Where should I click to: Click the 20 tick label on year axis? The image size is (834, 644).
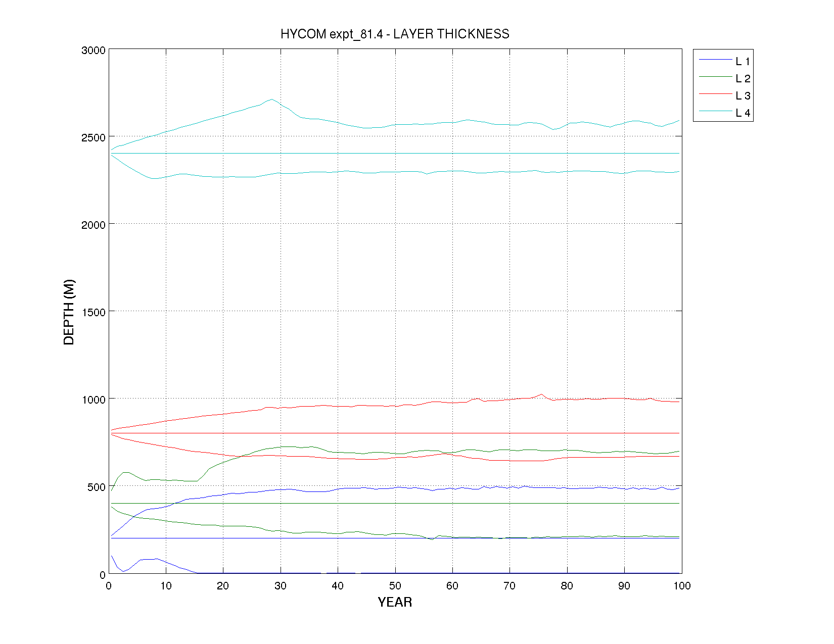223,586
